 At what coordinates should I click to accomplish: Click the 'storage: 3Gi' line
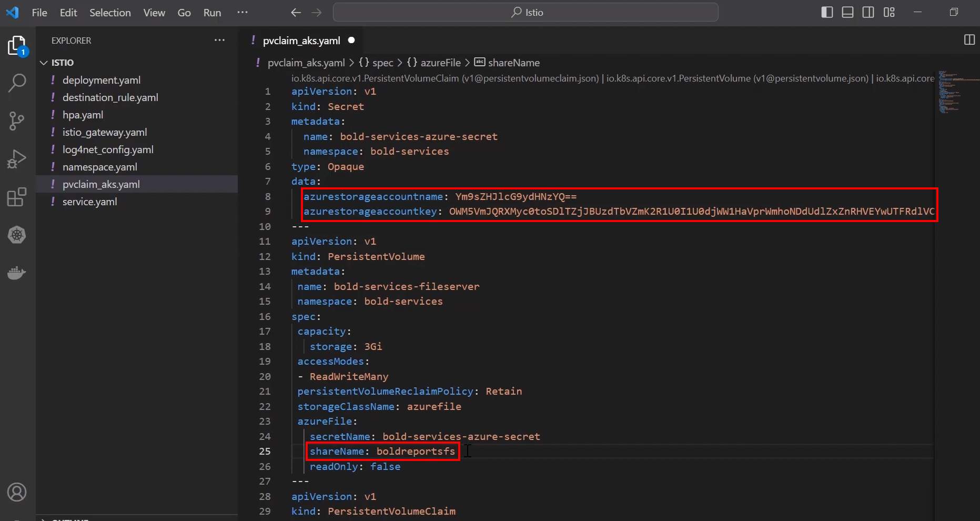tap(346, 346)
